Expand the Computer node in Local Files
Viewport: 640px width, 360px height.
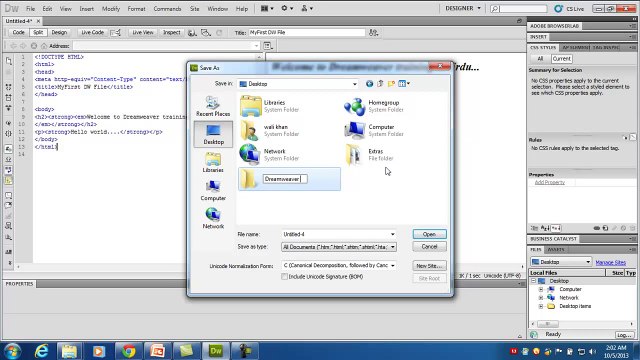point(541,289)
